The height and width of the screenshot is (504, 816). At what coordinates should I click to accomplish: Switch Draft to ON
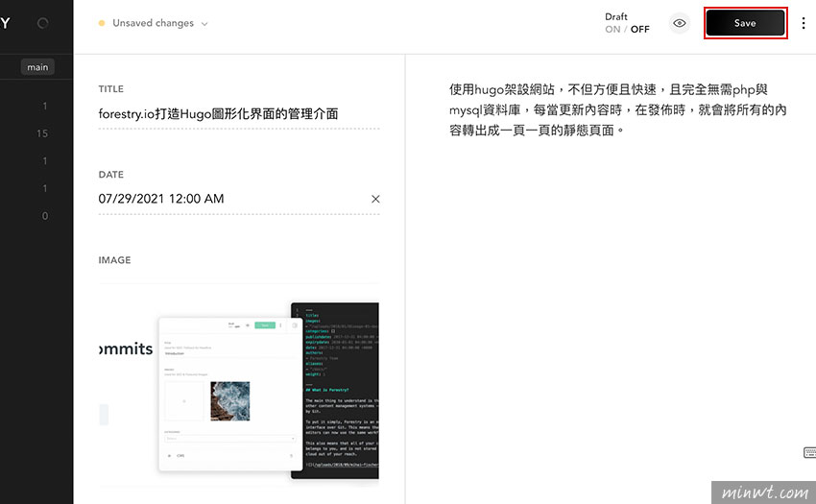pyautogui.click(x=612, y=30)
